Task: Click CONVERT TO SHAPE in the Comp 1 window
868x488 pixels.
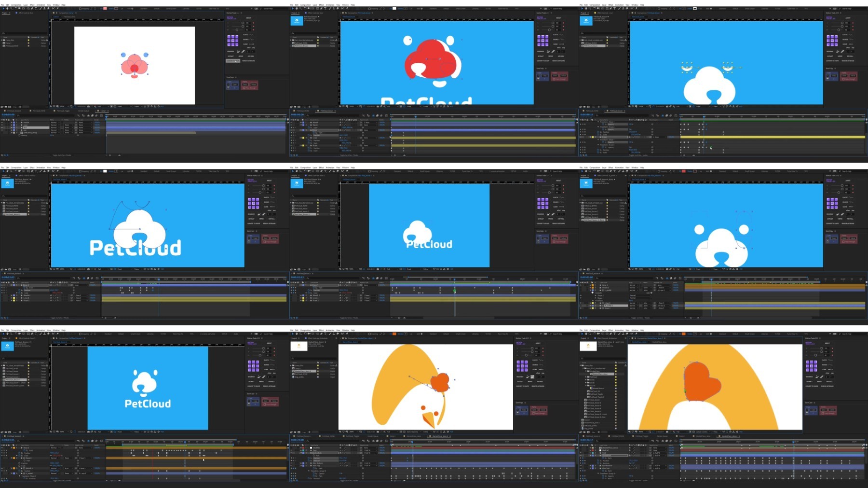Action: point(233,61)
